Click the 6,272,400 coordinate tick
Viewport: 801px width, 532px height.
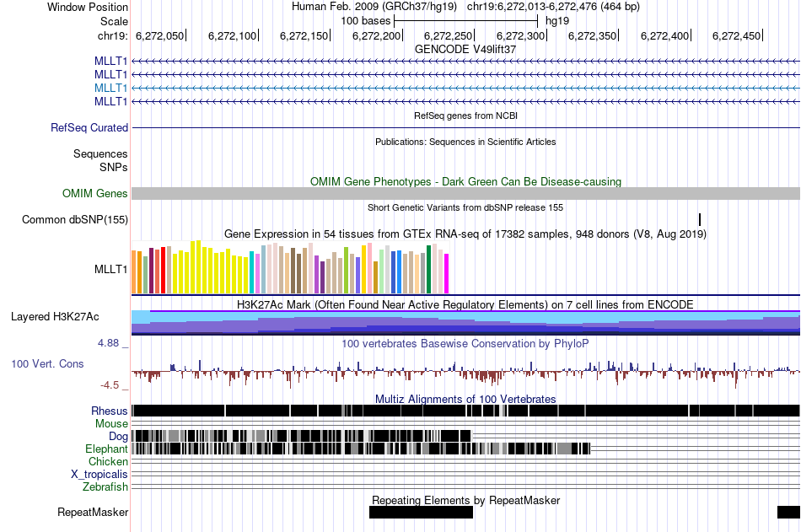pyautogui.click(x=665, y=35)
